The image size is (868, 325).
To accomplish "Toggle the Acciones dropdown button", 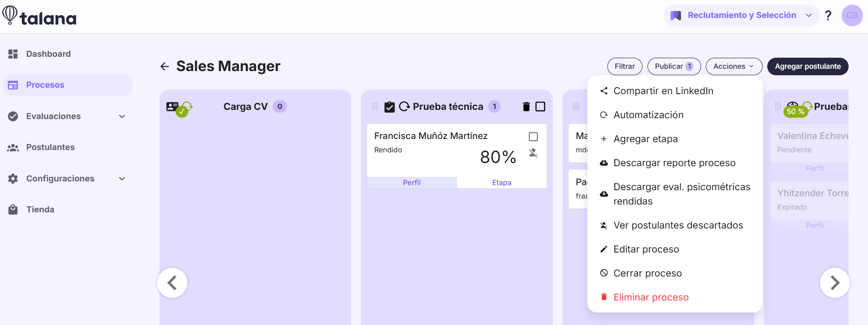I will [734, 66].
